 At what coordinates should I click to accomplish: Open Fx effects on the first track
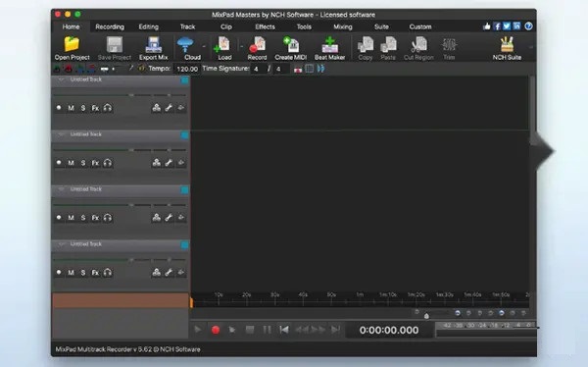tap(95, 108)
